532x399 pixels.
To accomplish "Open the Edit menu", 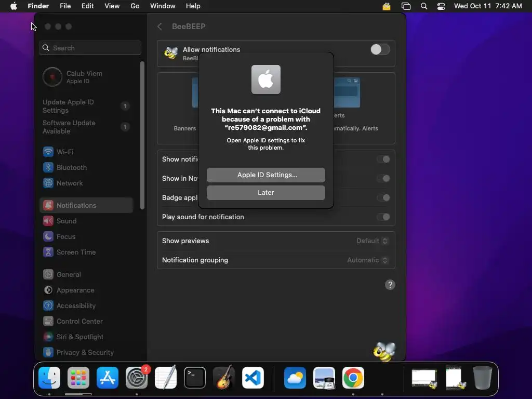I will 87,6.
